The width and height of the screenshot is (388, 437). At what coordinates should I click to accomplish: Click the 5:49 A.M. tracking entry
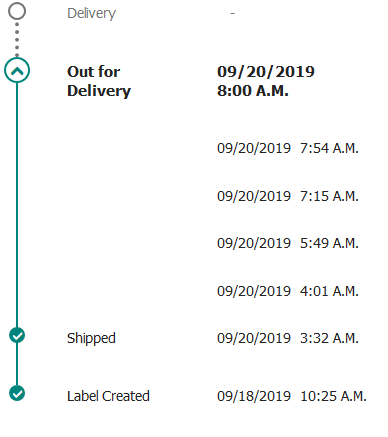point(288,243)
